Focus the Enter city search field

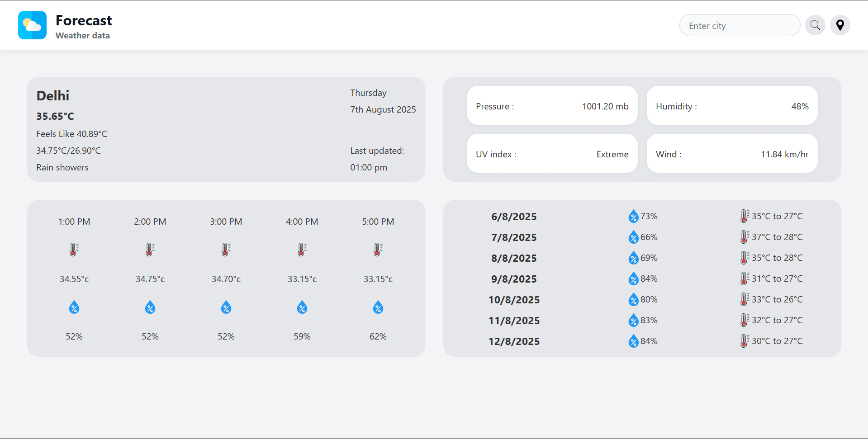click(740, 25)
